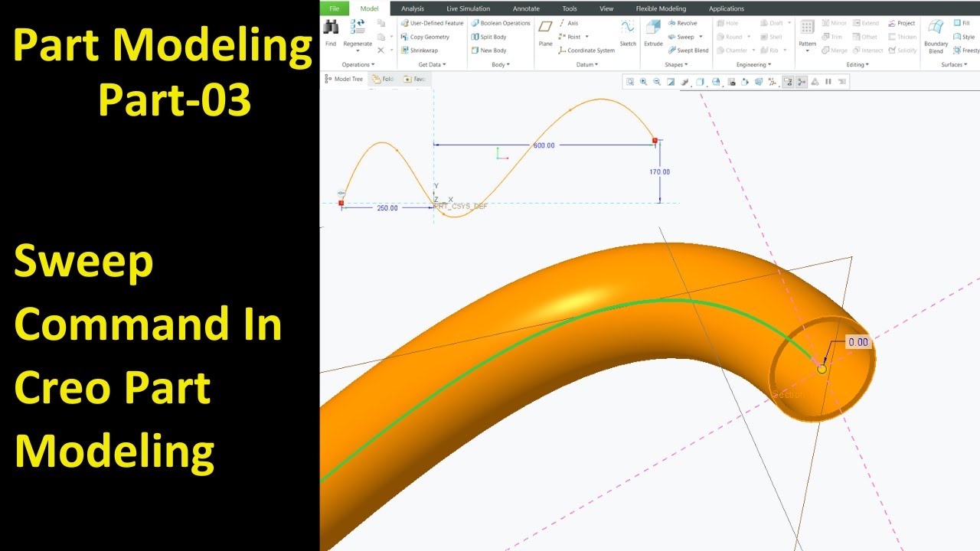Expand the Surfaces group dropdown
Image resolution: width=980 pixels, height=551 pixels.
tap(953, 64)
